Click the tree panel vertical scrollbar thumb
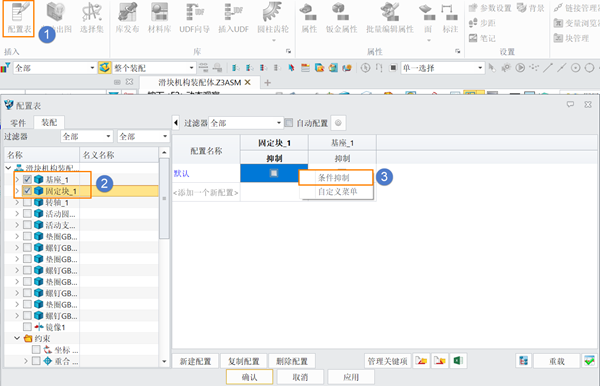This screenshot has height=386, width=600. pyautogui.click(x=164, y=199)
